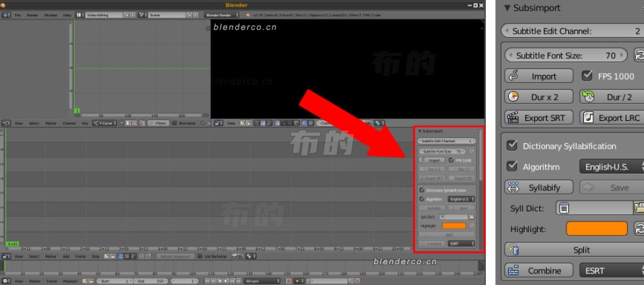Toggle FPS 1000 checkbox in the enlarged panel

pos(587,76)
